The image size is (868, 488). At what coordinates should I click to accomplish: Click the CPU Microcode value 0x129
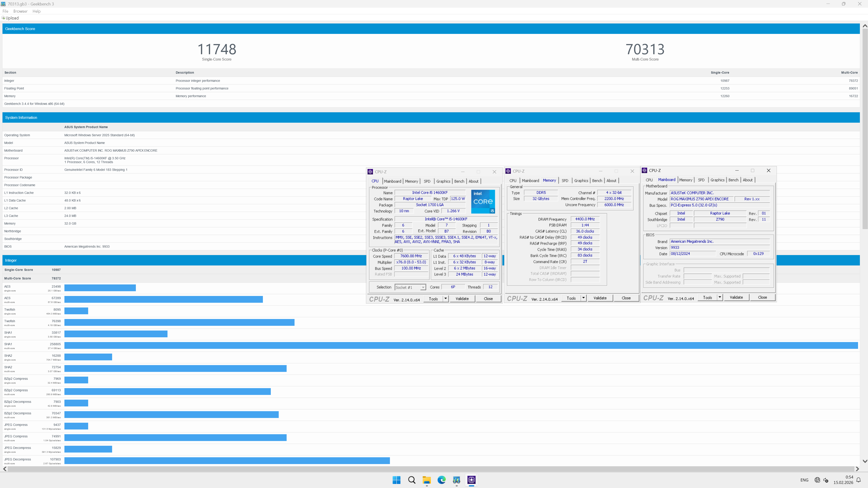tap(758, 253)
